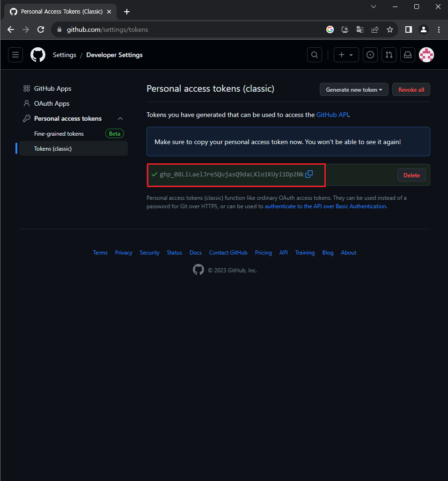Image resolution: width=448 pixels, height=481 pixels.
Task: Collapse the Personal access tokens section
Action: [120, 118]
